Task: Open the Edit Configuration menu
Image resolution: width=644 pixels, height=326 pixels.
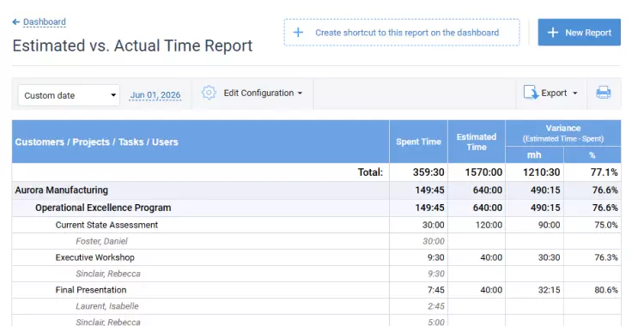Action: point(263,94)
